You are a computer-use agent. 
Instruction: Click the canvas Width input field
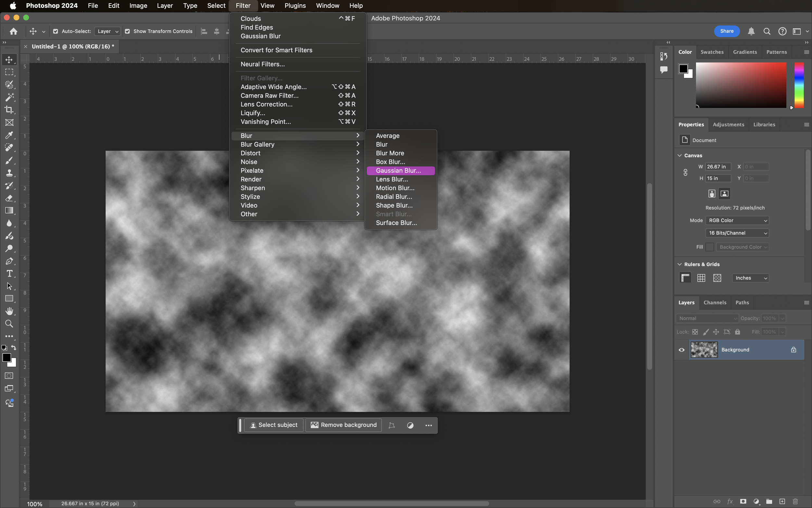(x=718, y=167)
